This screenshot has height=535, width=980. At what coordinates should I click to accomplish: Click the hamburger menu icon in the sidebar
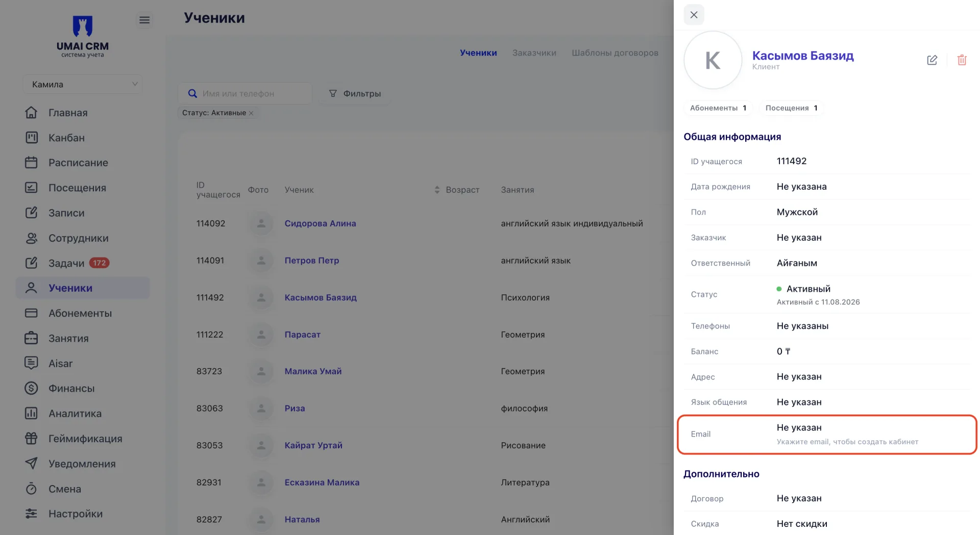tap(144, 20)
